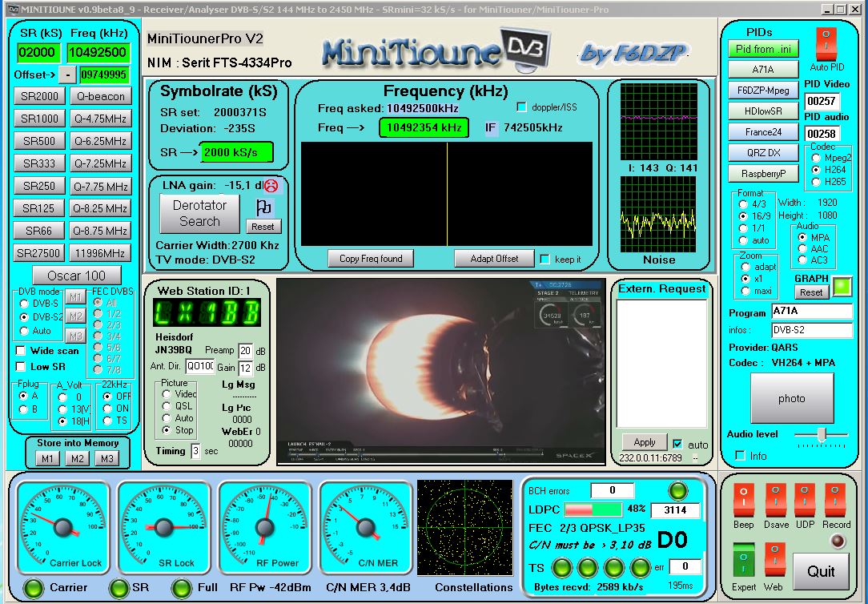The height and width of the screenshot is (604, 868).
Task: Click the red sad-face LNA gain icon
Action: coord(271,186)
